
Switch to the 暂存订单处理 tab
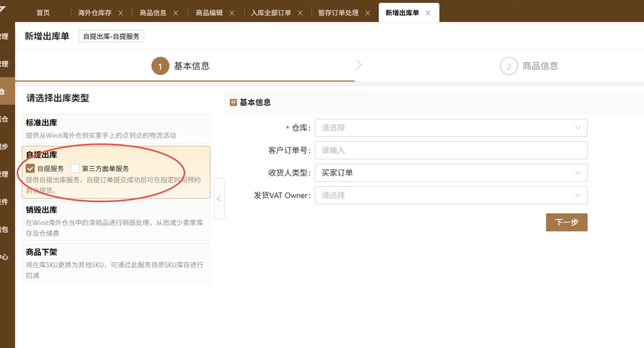tap(338, 13)
